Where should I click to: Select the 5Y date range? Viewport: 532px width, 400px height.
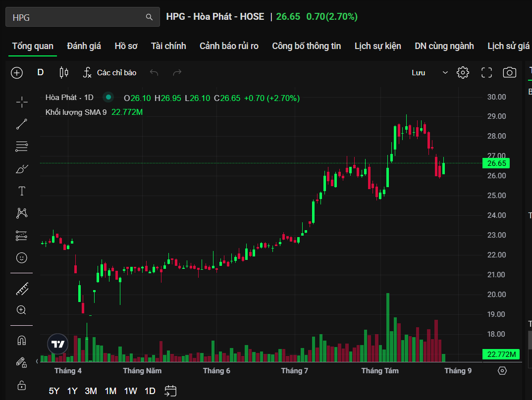pos(54,391)
